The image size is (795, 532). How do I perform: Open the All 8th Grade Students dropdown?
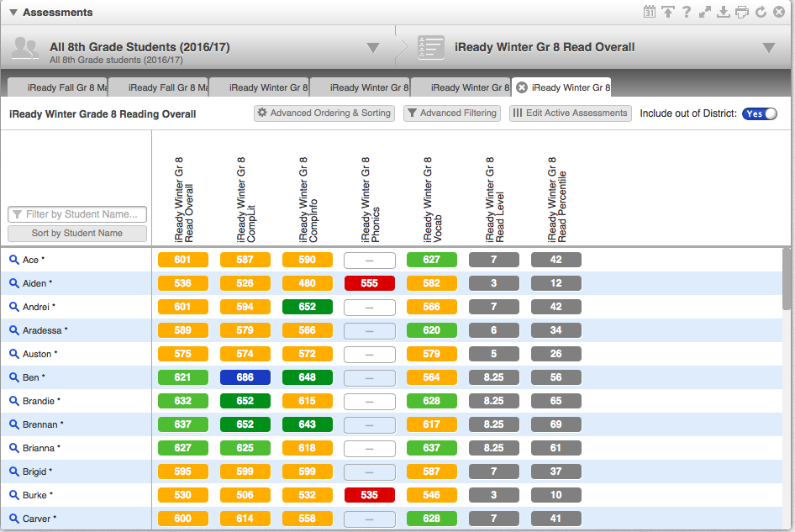[372, 48]
